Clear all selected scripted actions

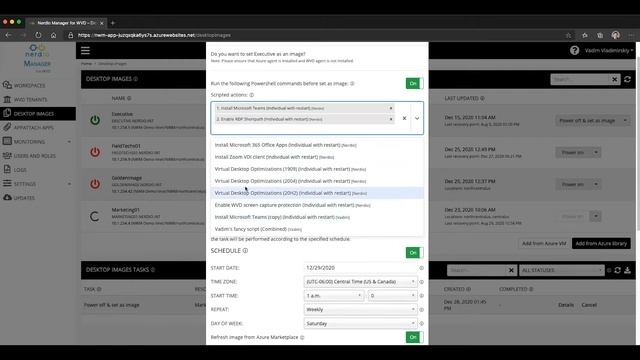pos(404,118)
